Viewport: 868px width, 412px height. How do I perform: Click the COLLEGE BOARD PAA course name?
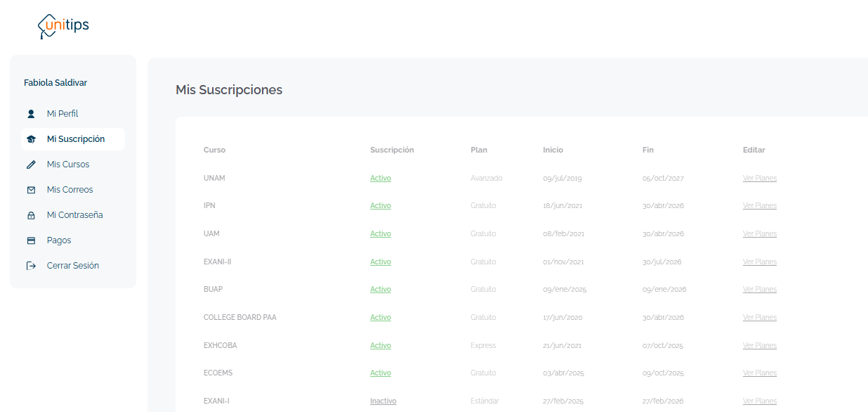(239, 318)
